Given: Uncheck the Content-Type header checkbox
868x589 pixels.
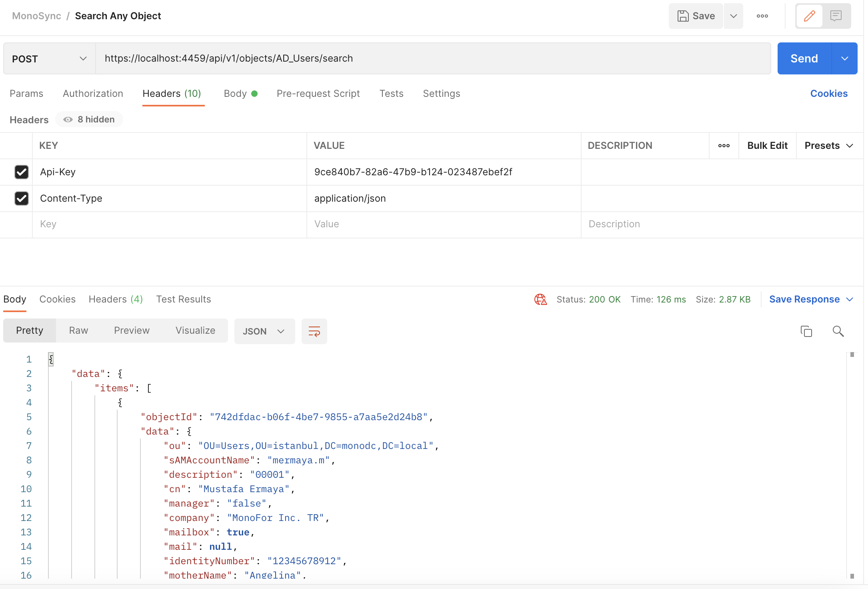Looking at the screenshot, I should coord(22,198).
